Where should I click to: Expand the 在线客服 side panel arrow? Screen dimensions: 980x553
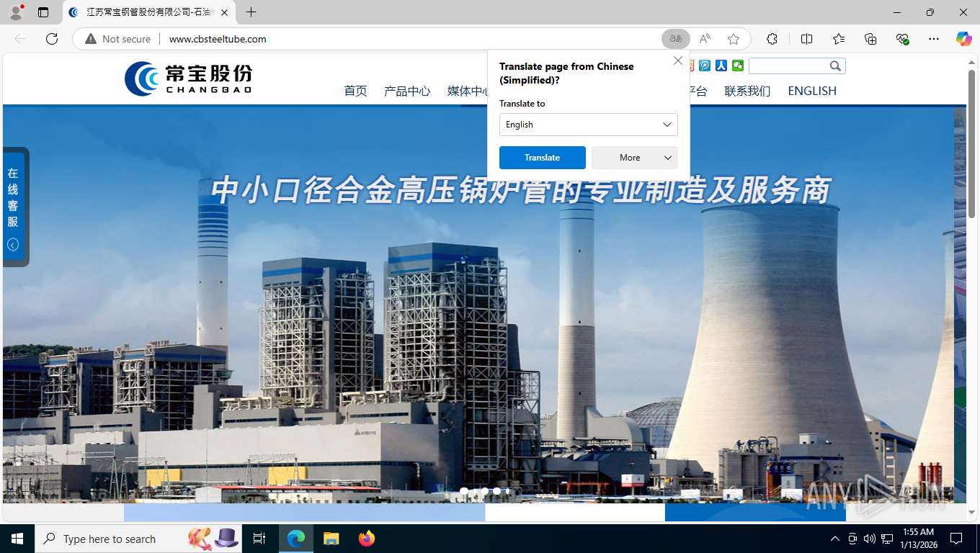13,245
